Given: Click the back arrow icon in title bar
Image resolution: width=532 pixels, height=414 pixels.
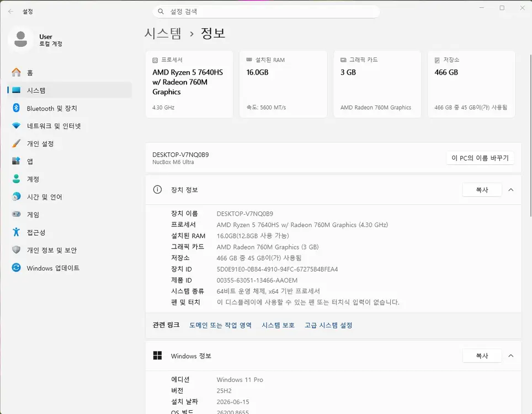Looking at the screenshot, I should point(11,12).
